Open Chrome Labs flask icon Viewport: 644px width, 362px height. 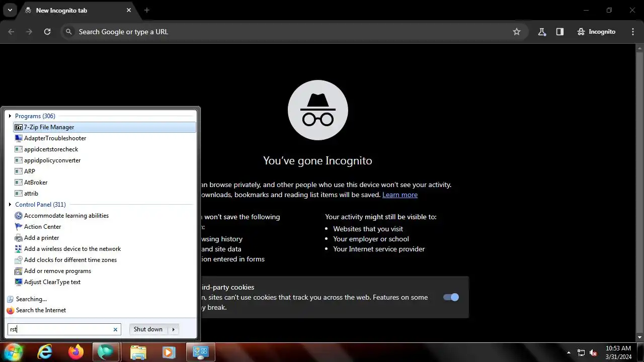click(x=542, y=32)
